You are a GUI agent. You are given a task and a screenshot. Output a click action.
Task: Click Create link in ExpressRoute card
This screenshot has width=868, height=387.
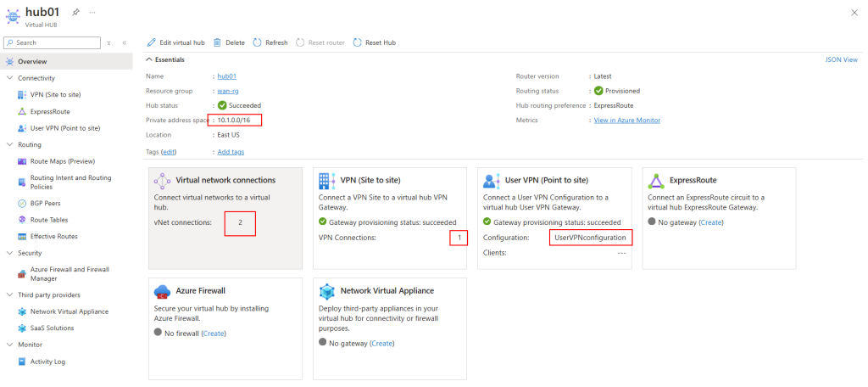tap(711, 222)
